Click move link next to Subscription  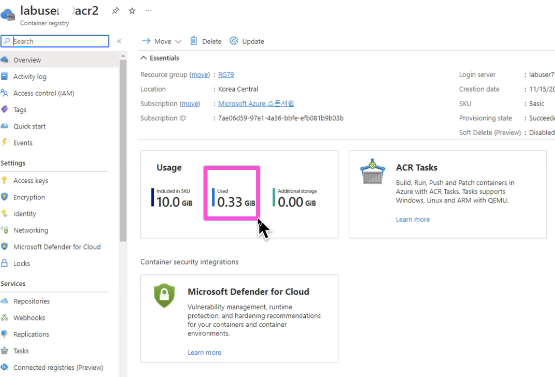[190, 103]
